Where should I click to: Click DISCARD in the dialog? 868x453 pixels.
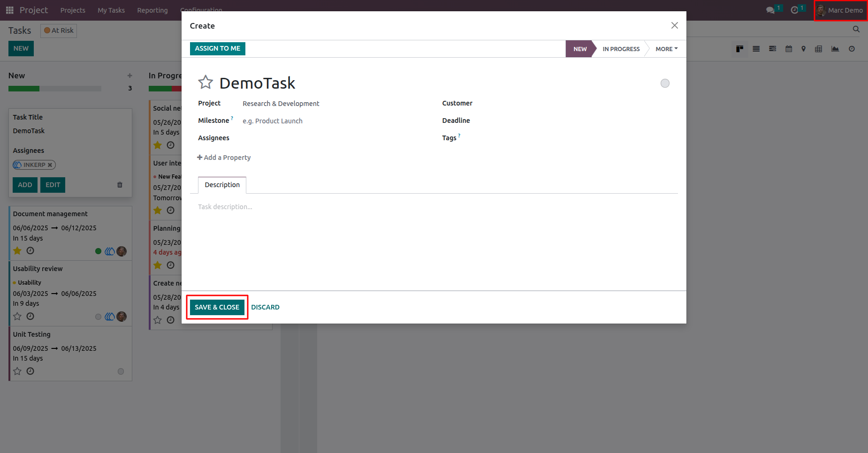pyautogui.click(x=265, y=307)
